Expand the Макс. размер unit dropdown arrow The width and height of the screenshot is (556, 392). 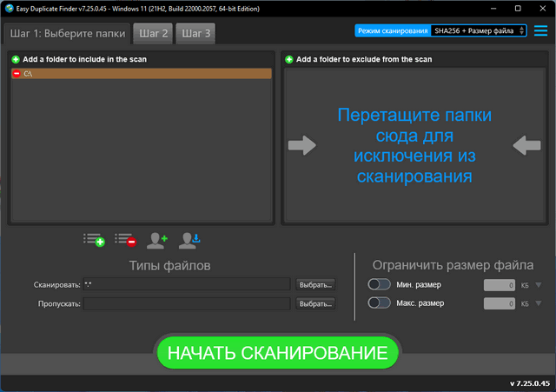pyautogui.click(x=539, y=303)
